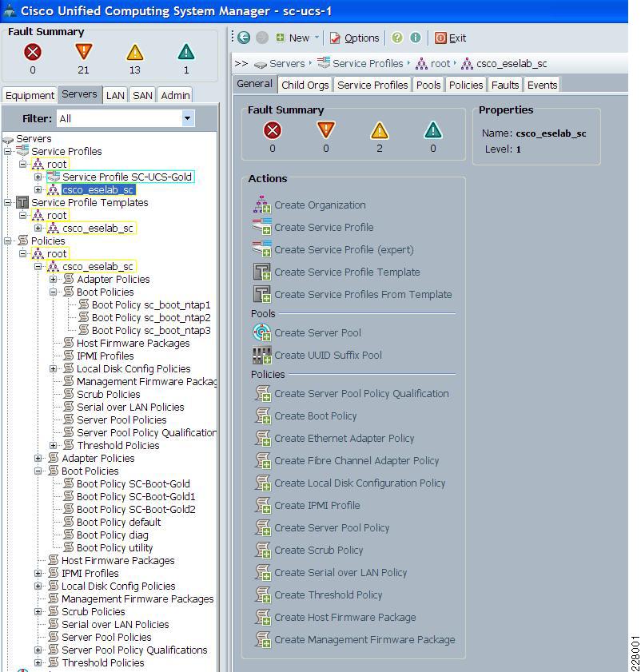Image resolution: width=641 pixels, height=672 pixels.
Task: Open the Filter All combo box
Action: (125, 118)
